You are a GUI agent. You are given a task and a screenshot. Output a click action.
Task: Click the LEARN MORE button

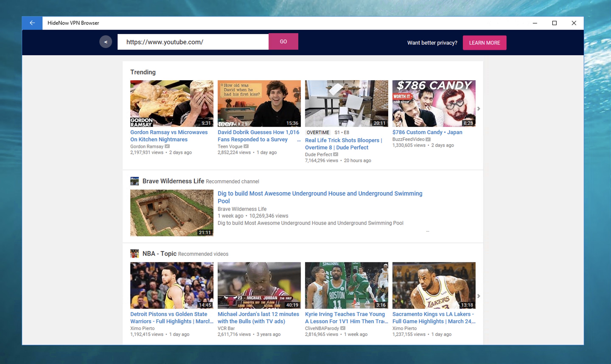(484, 43)
